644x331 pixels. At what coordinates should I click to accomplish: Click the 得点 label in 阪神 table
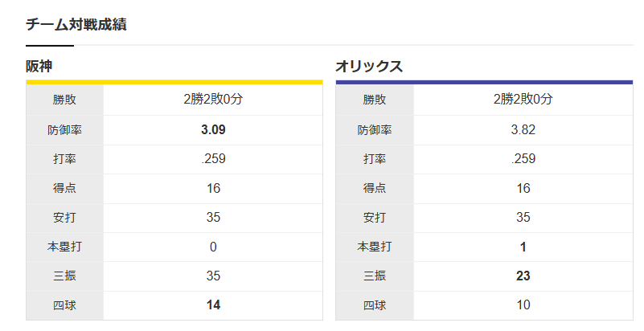(x=64, y=188)
